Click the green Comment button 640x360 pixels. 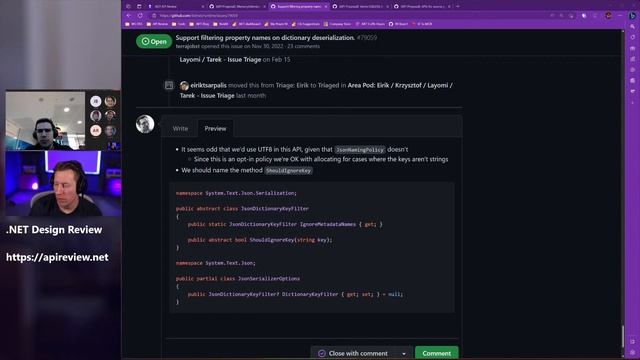436,353
